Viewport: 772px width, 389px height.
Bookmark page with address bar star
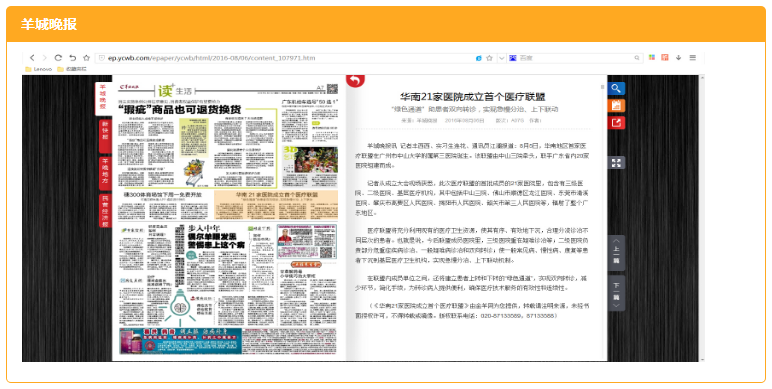pos(489,58)
